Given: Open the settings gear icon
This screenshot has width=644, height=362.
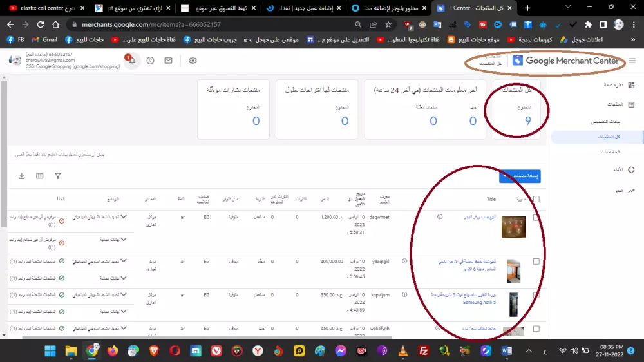Looking at the screenshot, I should (x=193, y=61).
